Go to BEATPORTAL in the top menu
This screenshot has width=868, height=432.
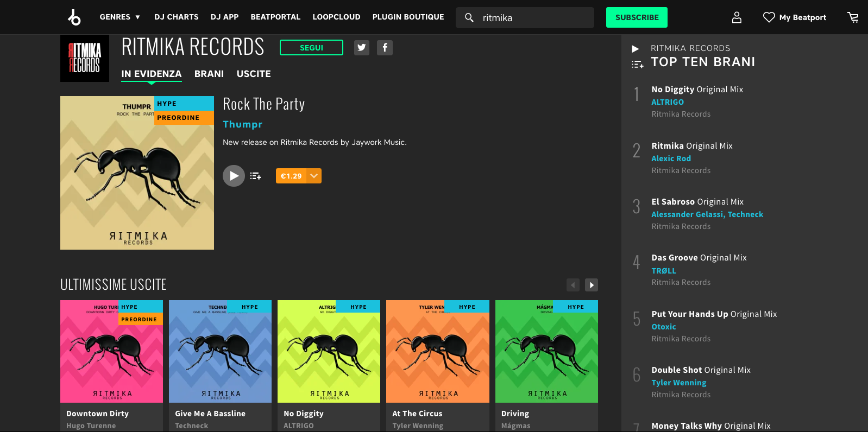(x=275, y=17)
